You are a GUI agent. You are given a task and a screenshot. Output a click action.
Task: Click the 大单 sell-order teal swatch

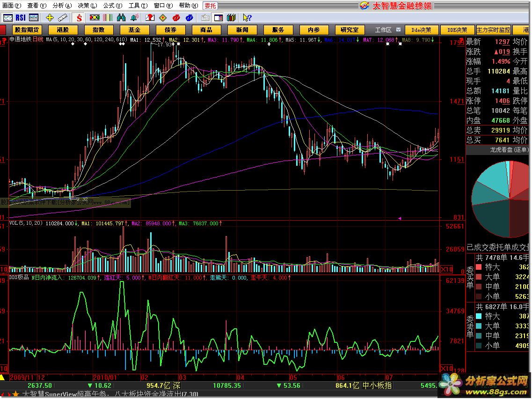click(x=479, y=326)
